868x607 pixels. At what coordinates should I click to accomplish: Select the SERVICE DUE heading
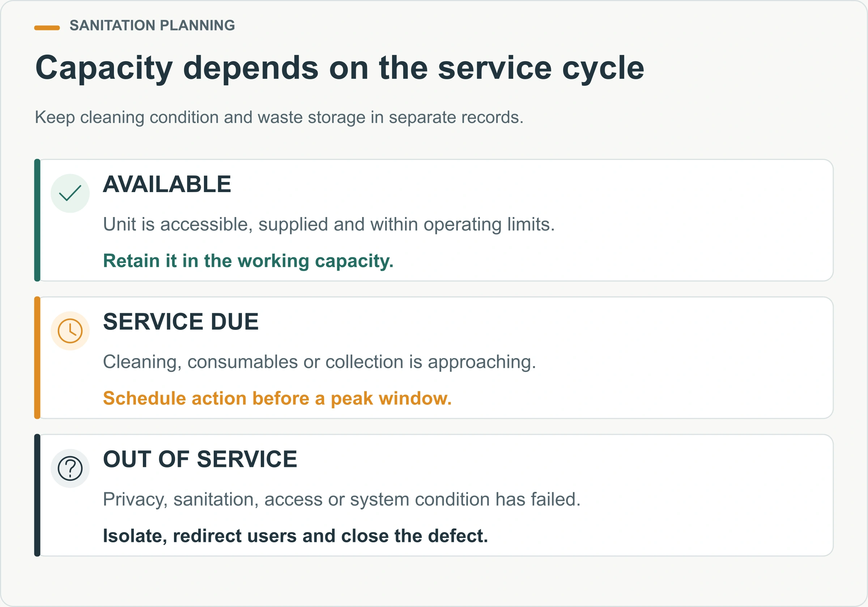point(181,322)
